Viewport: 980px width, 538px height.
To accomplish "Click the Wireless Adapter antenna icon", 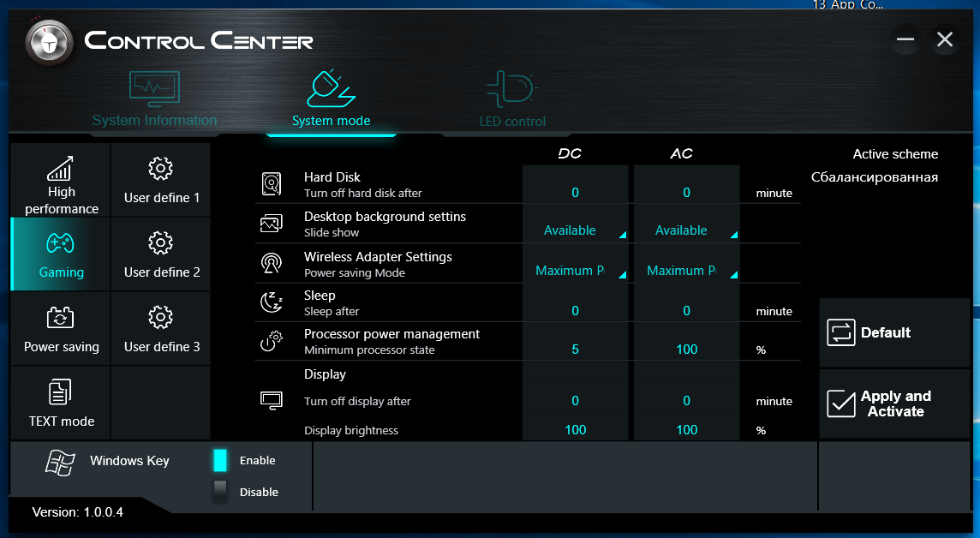I will coord(272,263).
